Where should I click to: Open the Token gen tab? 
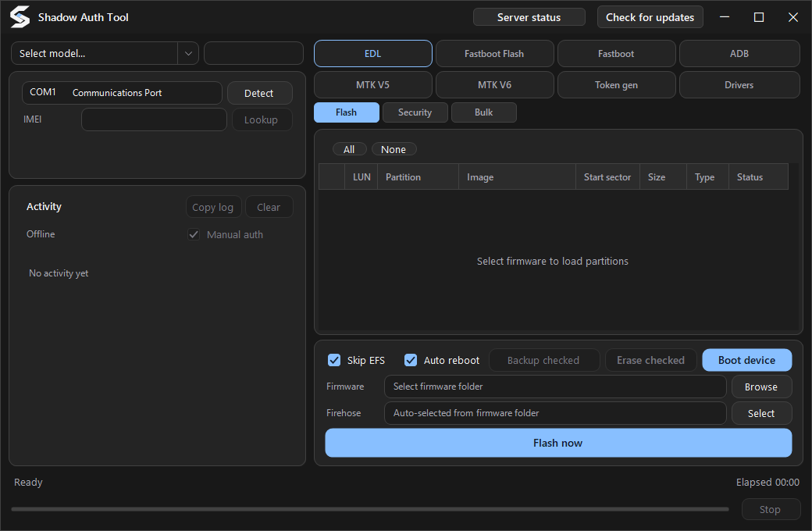616,84
